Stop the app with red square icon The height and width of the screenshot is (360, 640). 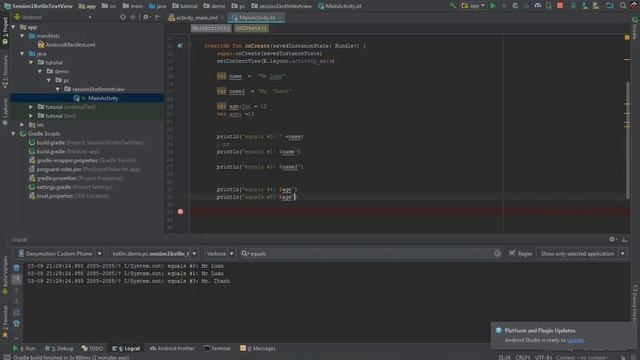[x=560, y=6]
